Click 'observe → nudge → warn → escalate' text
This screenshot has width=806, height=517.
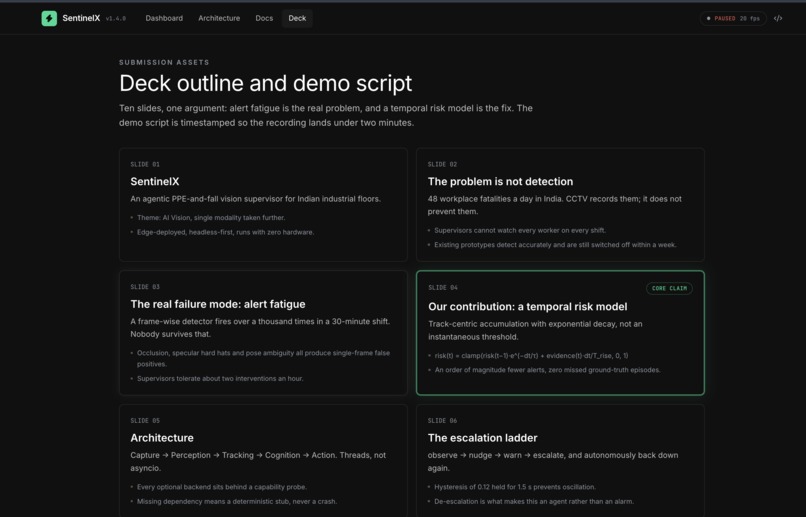[x=553, y=461]
